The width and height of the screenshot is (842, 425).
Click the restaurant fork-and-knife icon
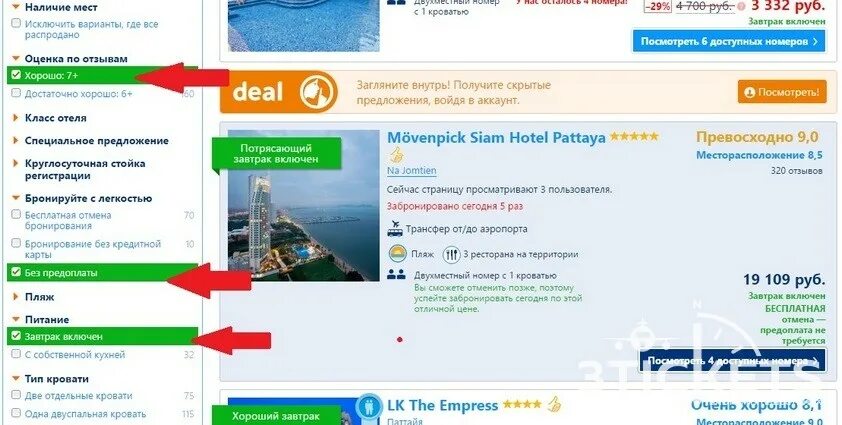click(x=451, y=254)
